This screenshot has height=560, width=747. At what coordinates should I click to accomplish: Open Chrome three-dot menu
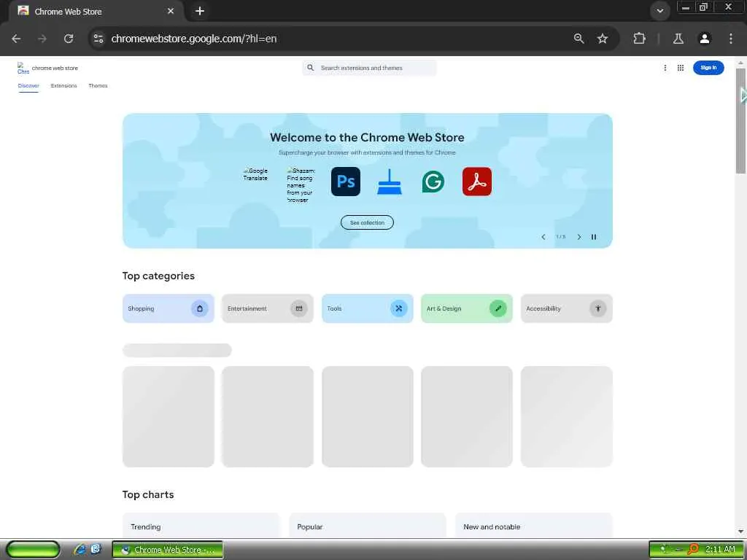731,39
